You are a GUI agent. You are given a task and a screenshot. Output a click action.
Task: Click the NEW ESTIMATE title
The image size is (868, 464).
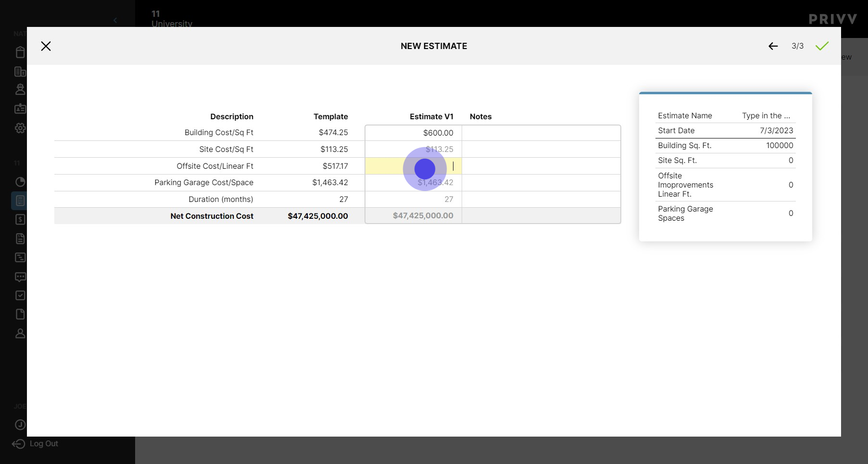point(434,46)
